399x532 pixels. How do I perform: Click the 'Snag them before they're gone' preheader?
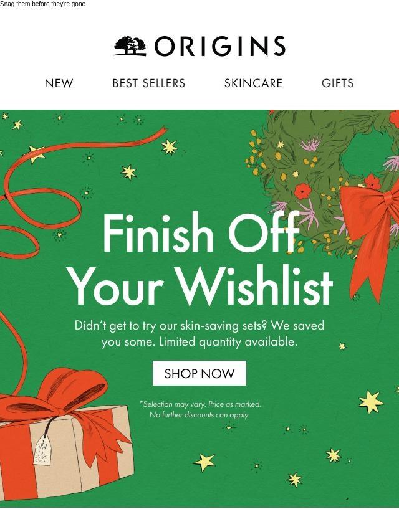42,4
